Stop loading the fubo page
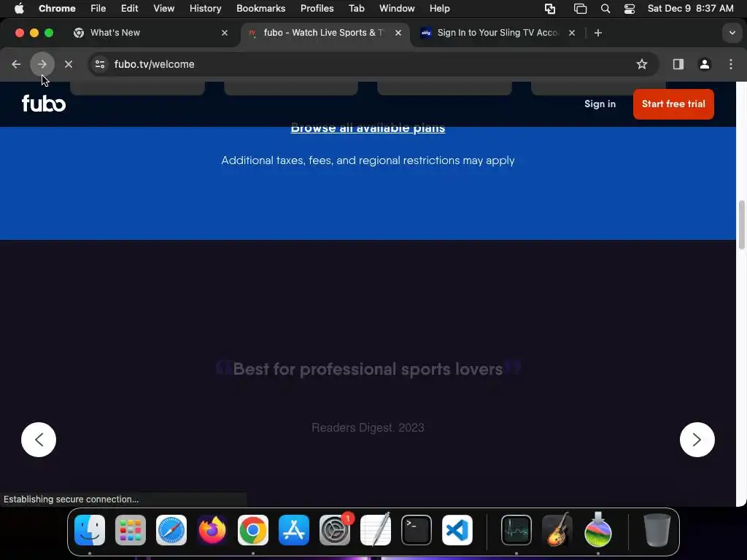The width and height of the screenshot is (747, 560). [x=69, y=64]
